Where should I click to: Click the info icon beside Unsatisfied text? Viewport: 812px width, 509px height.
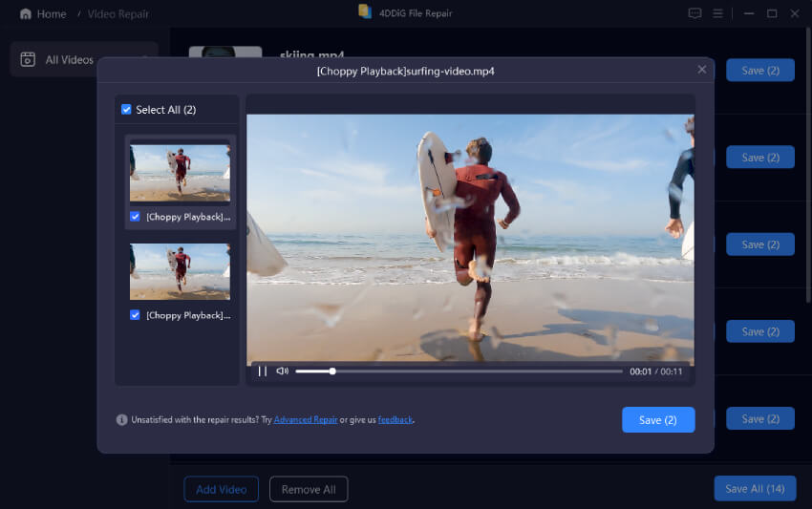click(121, 419)
